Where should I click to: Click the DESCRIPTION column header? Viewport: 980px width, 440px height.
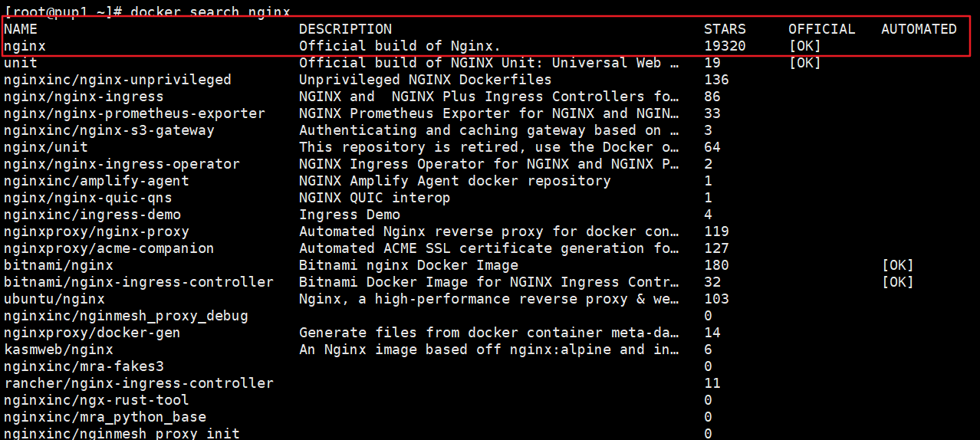[345, 29]
